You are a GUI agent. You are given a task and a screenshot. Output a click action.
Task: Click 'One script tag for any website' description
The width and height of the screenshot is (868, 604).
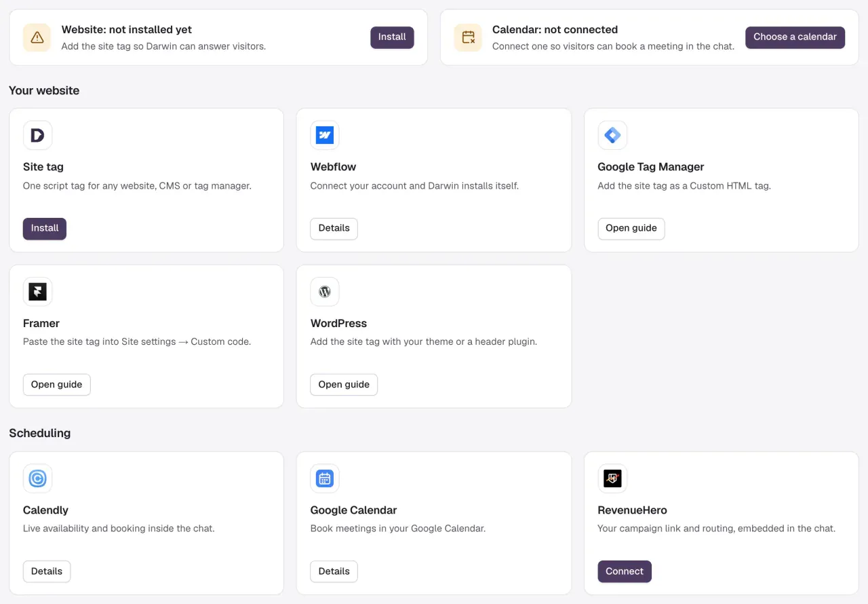point(137,186)
